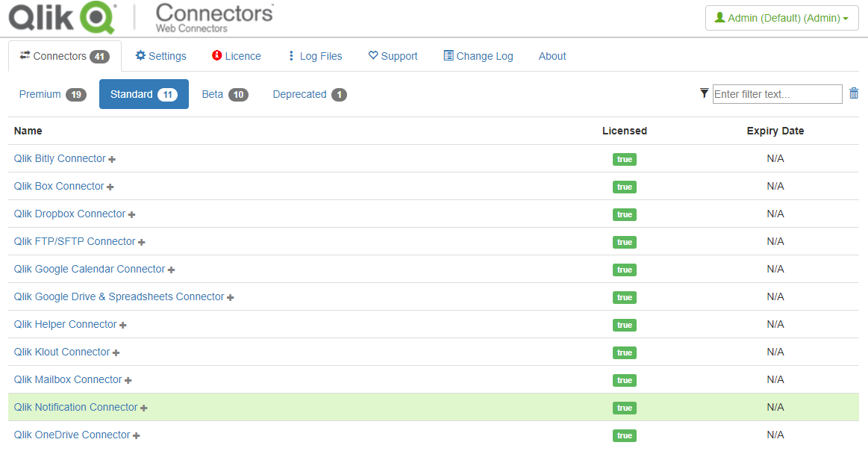This screenshot has width=868, height=457.
Task: Click the true badge for Dropbox Connector
Action: pos(625,215)
